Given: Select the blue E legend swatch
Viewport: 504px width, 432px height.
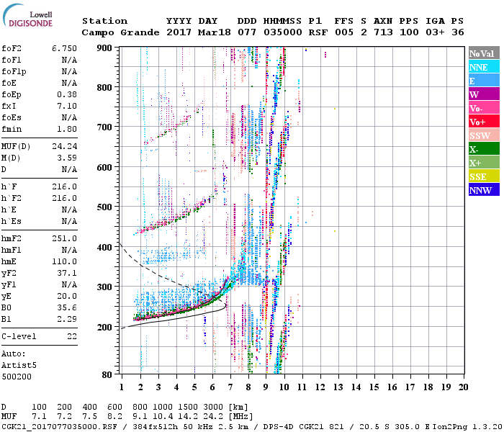Looking at the screenshot, I should [x=483, y=81].
